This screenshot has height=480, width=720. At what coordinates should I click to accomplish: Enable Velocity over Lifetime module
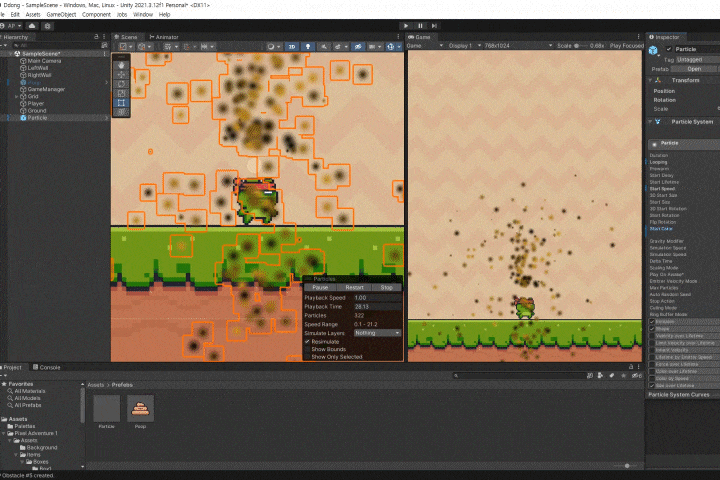[x=652, y=336]
